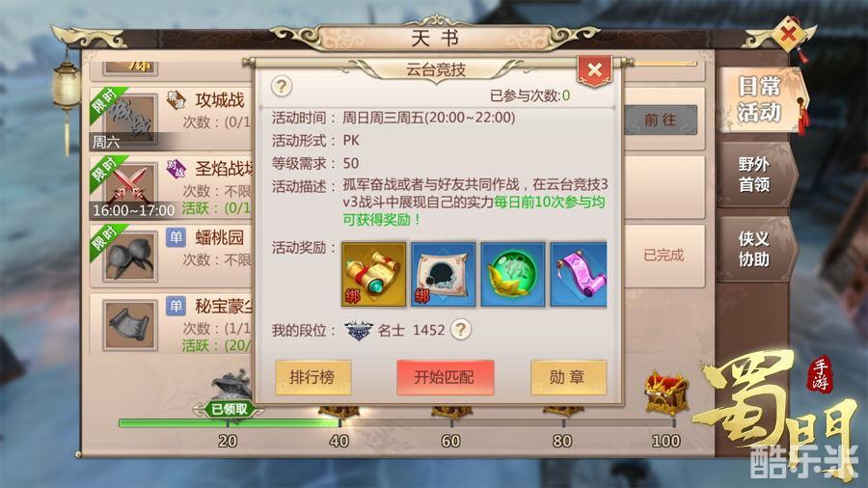The width and height of the screenshot is (868, 488).
Task: Switch to 日常活动 tab
Action: tap(759, 99)
